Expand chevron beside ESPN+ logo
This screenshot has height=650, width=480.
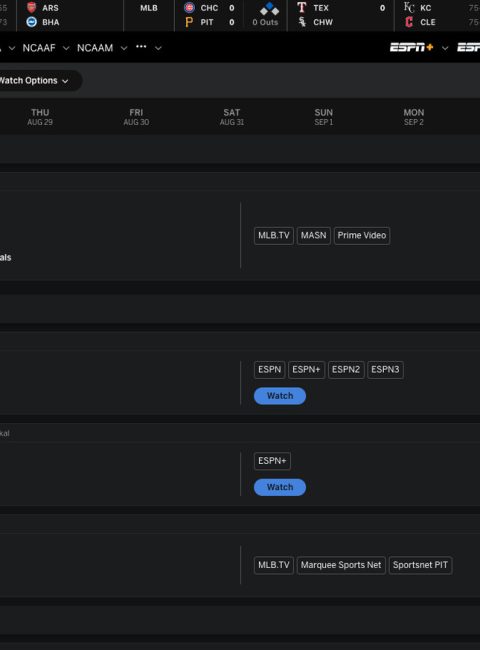(x=445, y=48)
